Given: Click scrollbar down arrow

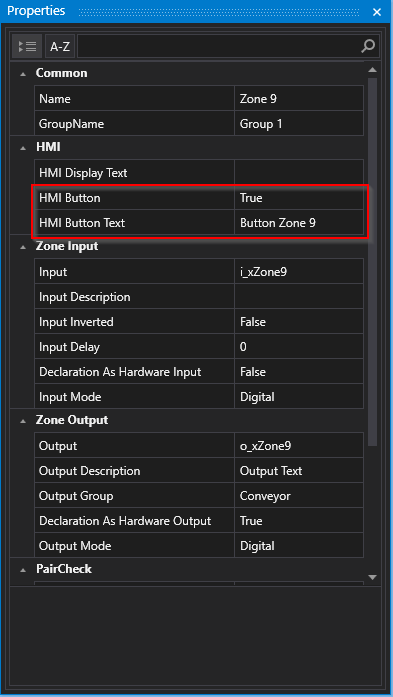Looking at the screenshot, I should click(x=373, y=577).
